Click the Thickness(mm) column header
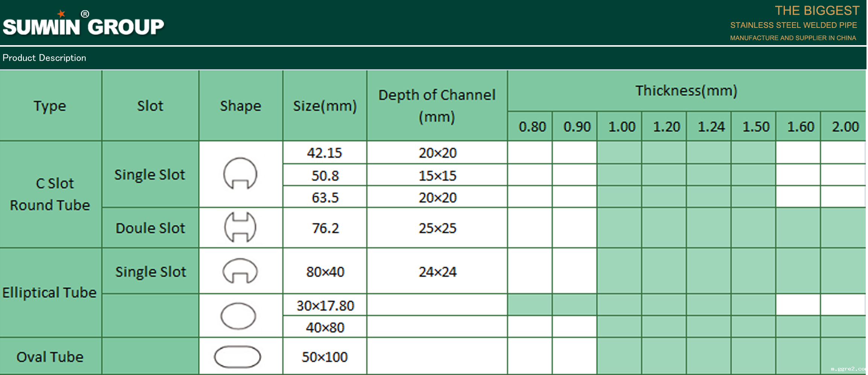 tap(686, 91)
